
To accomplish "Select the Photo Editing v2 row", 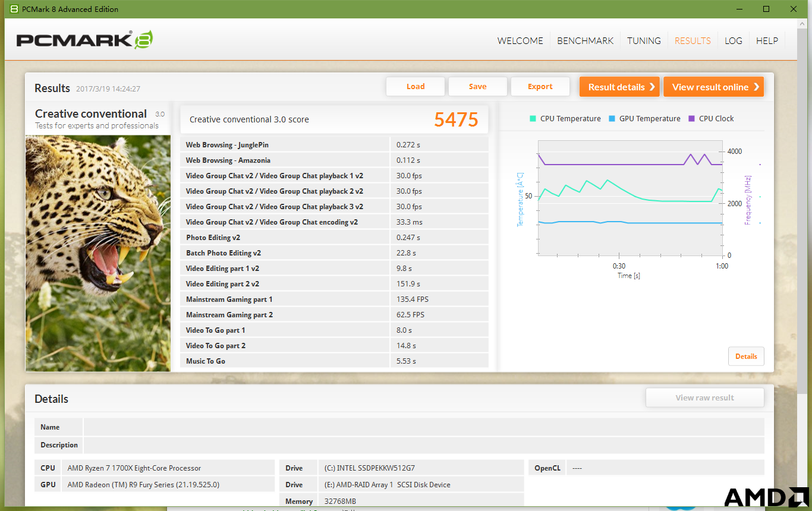I will pos(334,238).
